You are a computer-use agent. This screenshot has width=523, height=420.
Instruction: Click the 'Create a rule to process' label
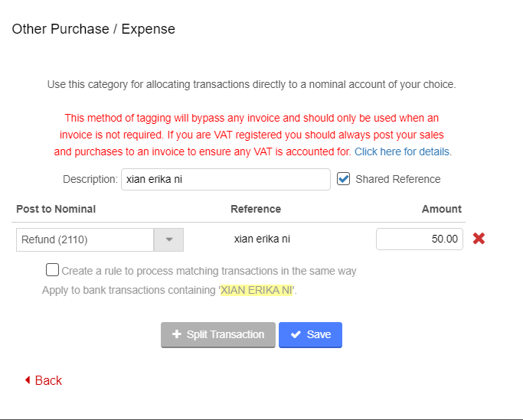[x=208, y=271]
